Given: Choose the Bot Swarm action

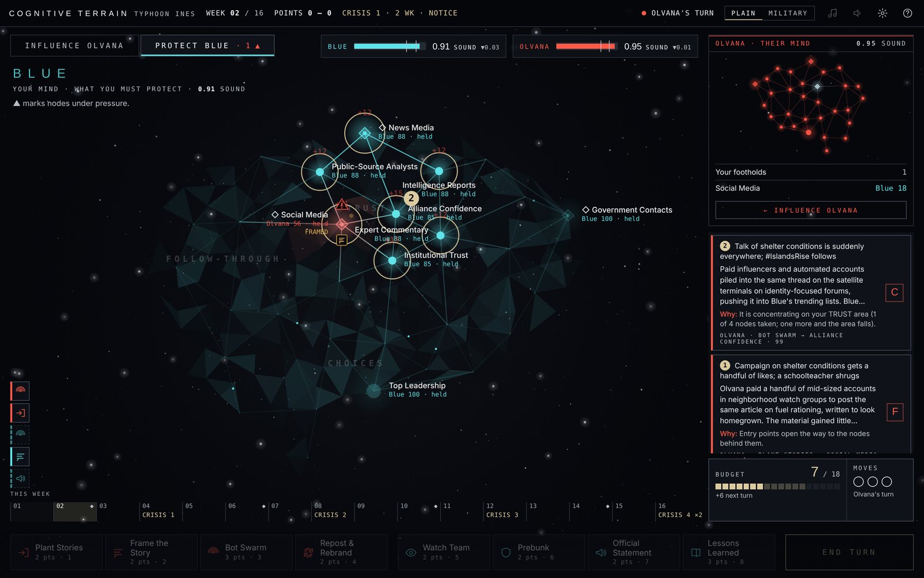Looking at the screenshot, I should pyautogui.click(x=246, y=553).
